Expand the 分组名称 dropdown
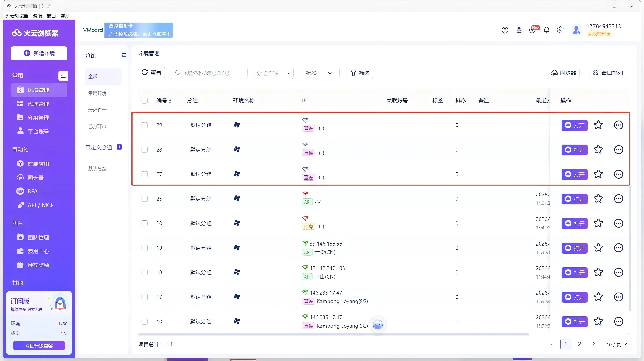The width and height of the screenshot is (644, 361). (274, 73)
